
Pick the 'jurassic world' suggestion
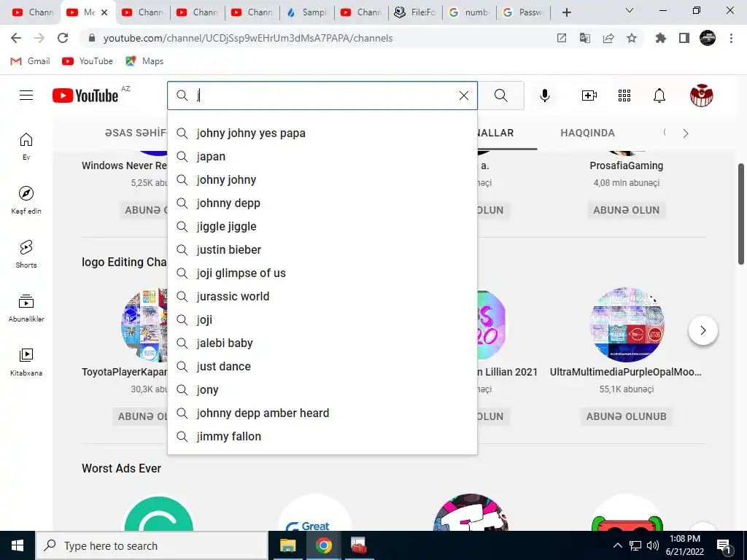coord(322,297)
